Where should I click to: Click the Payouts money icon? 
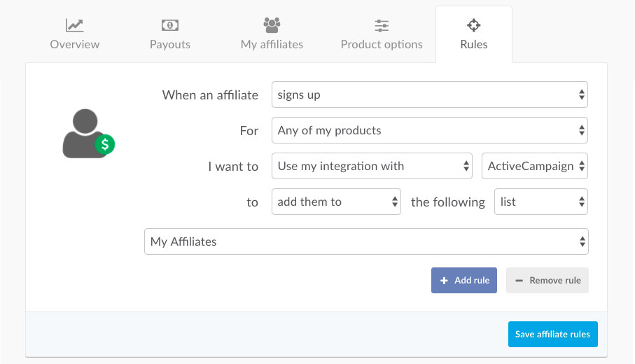pyautogui.click(x=170, y=25)
